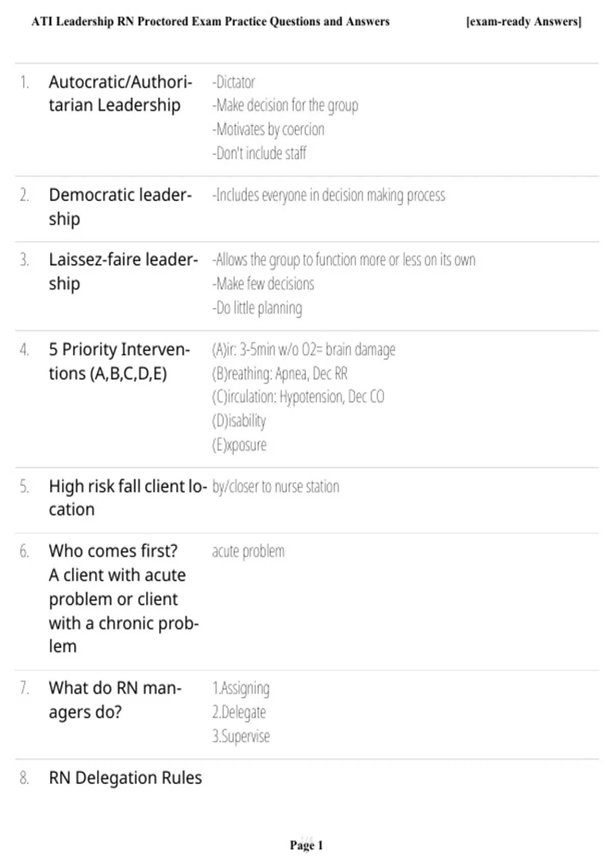Select the 'Autocratic/Authoritarian Leadership' term
The height and width of the screenshot is (868, 613).
[121, 93]
